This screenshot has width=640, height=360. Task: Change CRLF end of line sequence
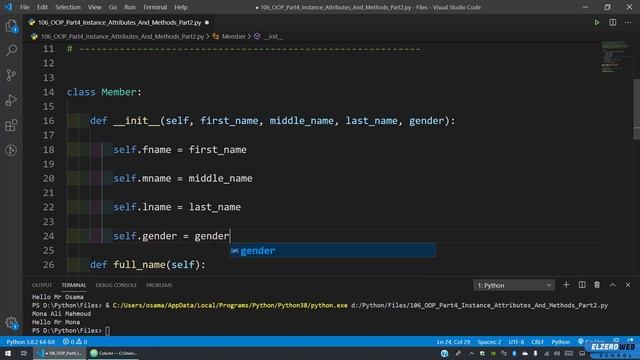click(x=537, y=342)
